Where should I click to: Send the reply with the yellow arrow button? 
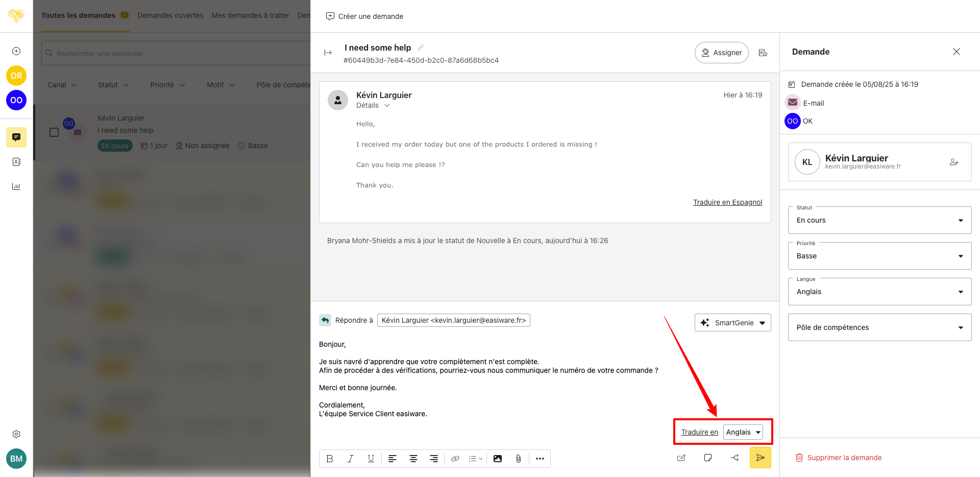(760, 458)
